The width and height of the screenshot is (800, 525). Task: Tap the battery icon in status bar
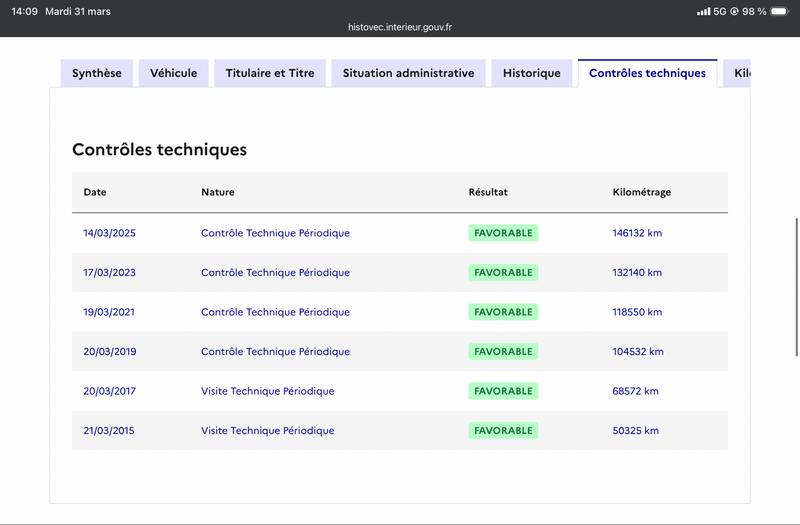[x=780, y=11]
